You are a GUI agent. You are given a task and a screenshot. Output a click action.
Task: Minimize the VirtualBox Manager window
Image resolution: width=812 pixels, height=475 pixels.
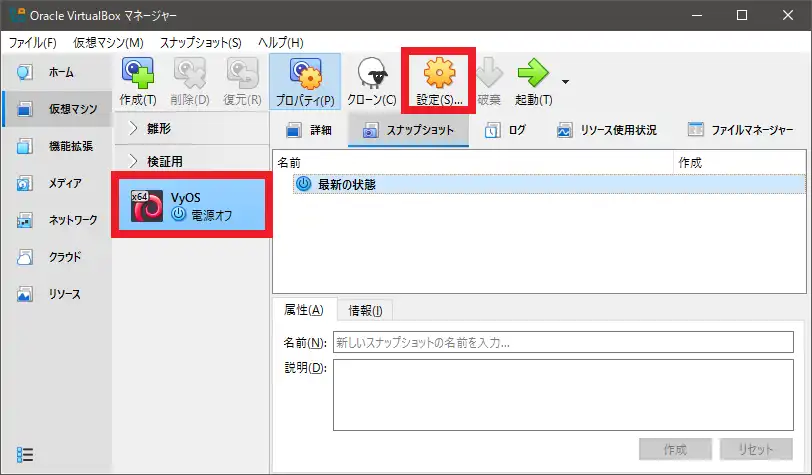697,15
